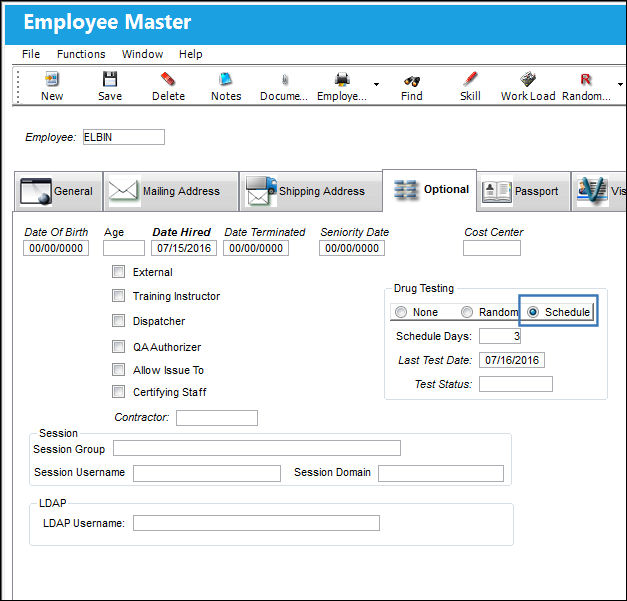Expand the toolbar overflow arrow after Random

pyautogui.click(x=620, y=84)
